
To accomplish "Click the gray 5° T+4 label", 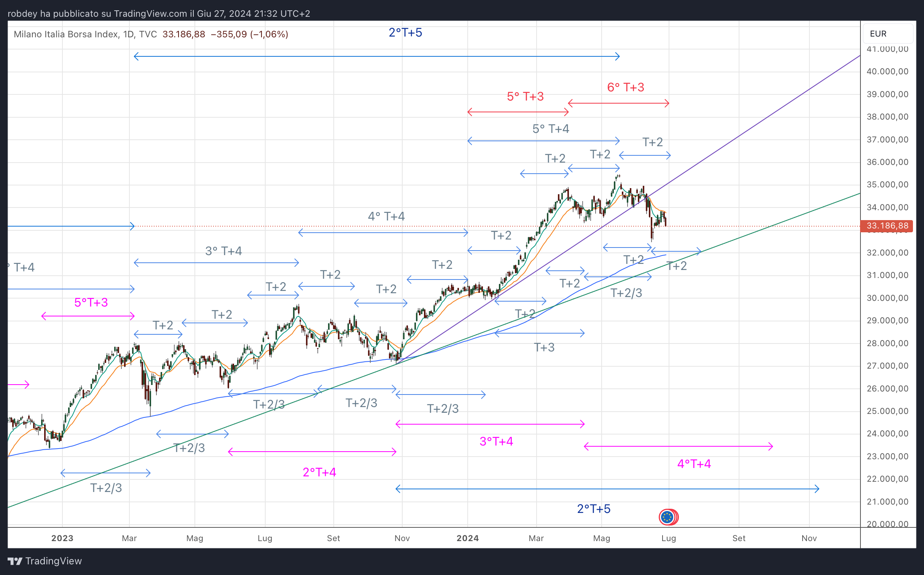I will click(551, 129).
